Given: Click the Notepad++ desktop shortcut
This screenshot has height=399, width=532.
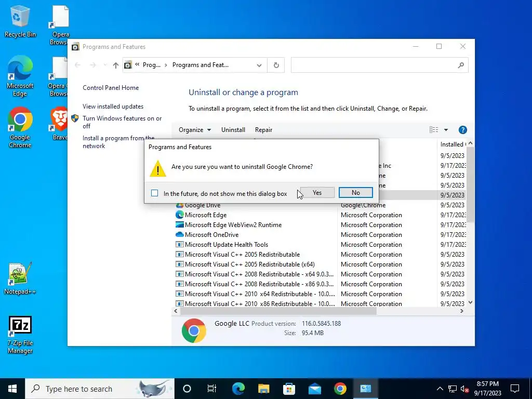Looking at the screenshot, I should (20, 278).
